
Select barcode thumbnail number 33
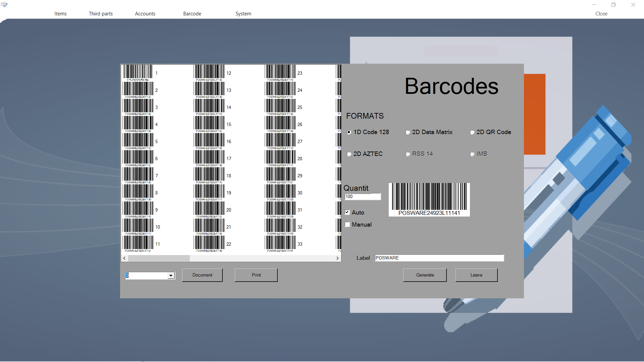coord(280,244)
